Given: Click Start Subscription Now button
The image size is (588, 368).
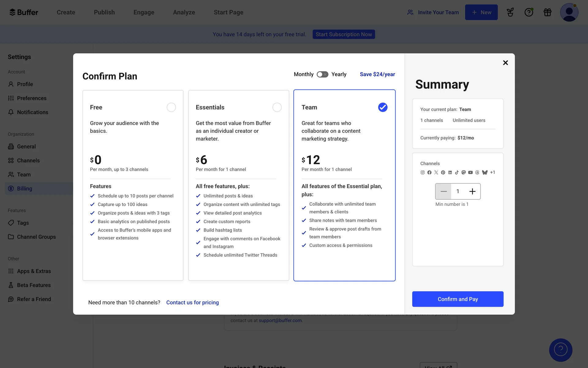Looking at the screenshot, I should (x=344, y=34).
